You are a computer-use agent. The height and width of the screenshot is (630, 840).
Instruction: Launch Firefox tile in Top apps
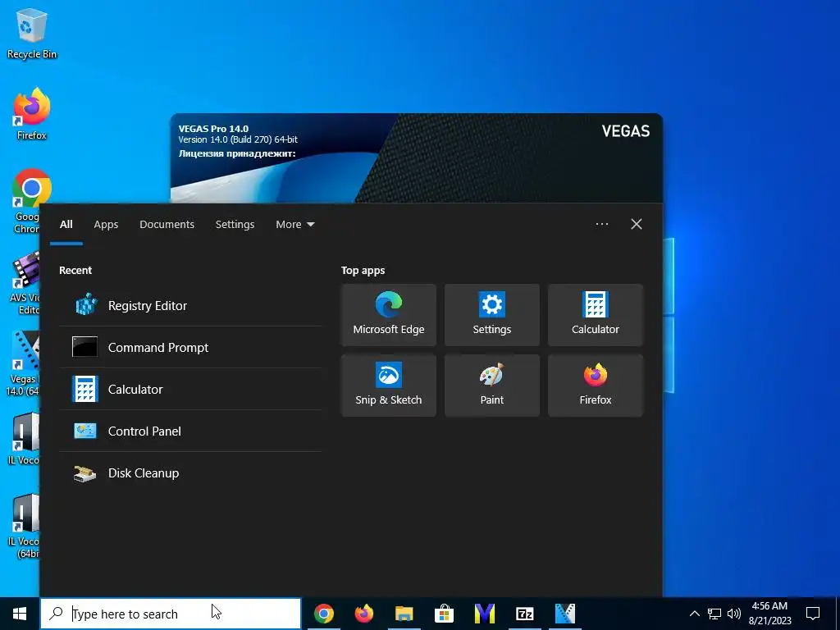coord(596,386)
